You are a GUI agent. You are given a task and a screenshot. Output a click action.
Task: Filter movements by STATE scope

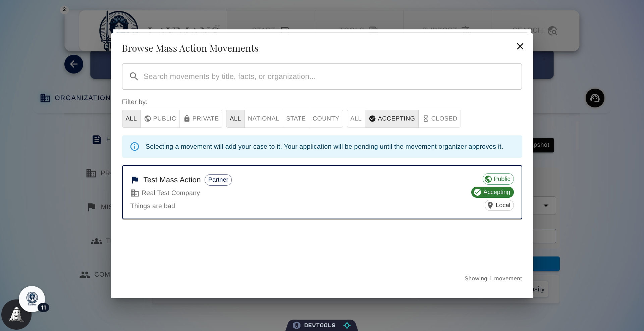pos(296,119)
